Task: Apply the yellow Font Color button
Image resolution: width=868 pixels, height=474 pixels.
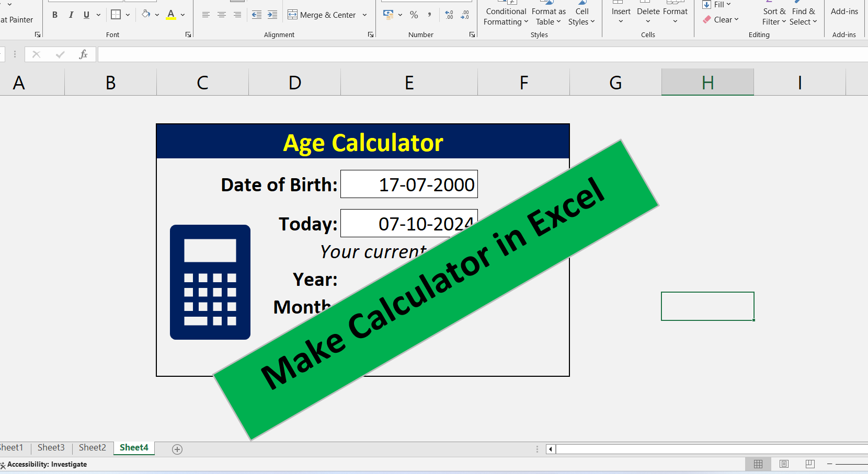Action: click(x=171, y=15)
